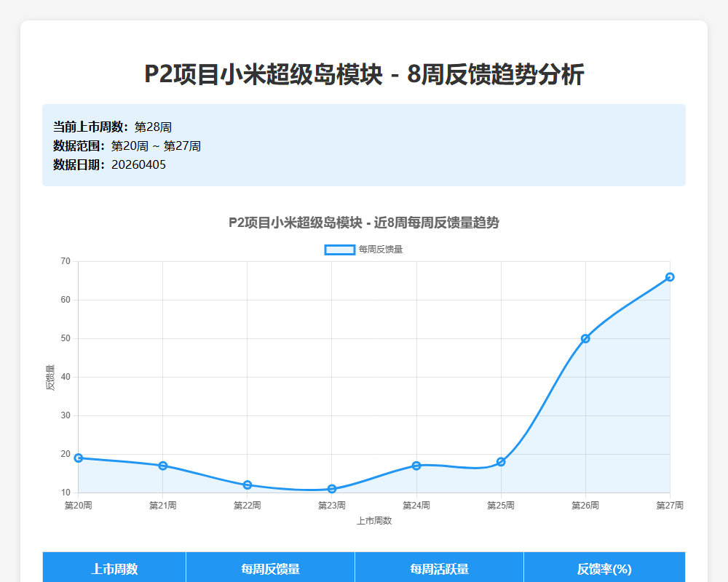Viewport: 728px width, 582px height.
Task: Click y-axis tick value 50
Action: pos(66,338)
